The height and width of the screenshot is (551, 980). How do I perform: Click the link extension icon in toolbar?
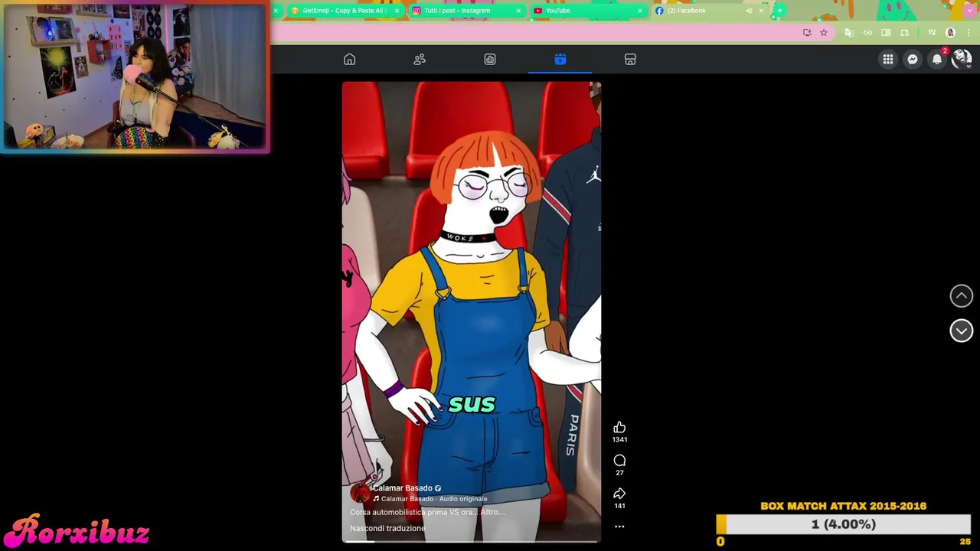867,33
